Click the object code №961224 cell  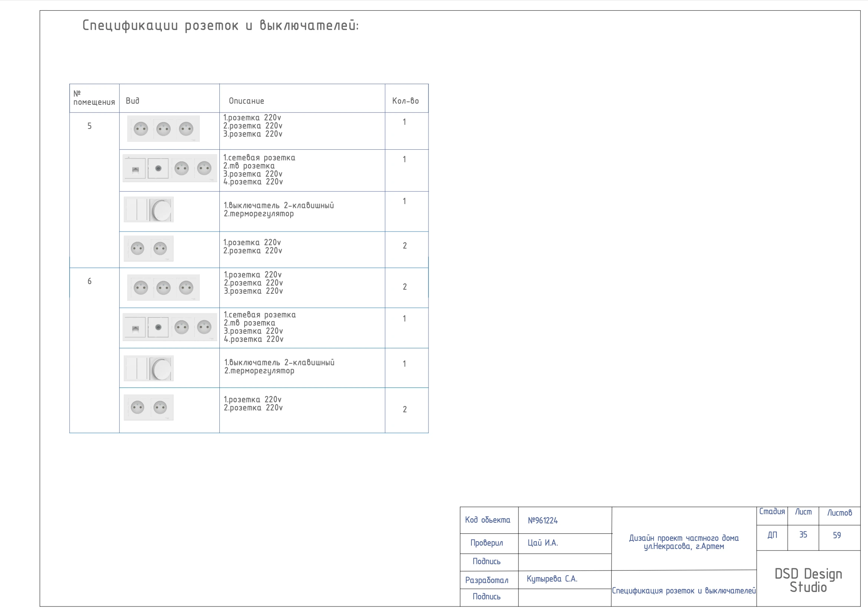pos(543,520)
